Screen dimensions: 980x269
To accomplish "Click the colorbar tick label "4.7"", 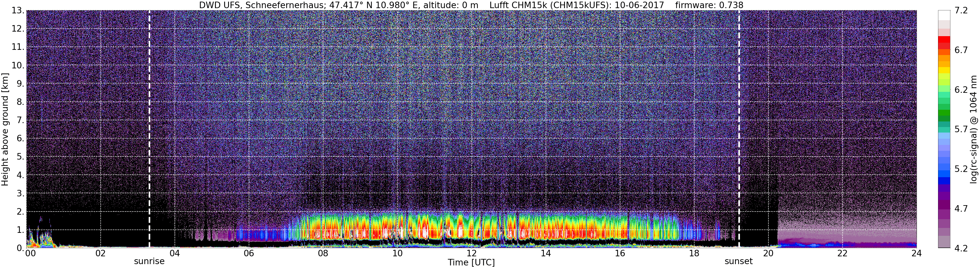I will coord(961,209).
